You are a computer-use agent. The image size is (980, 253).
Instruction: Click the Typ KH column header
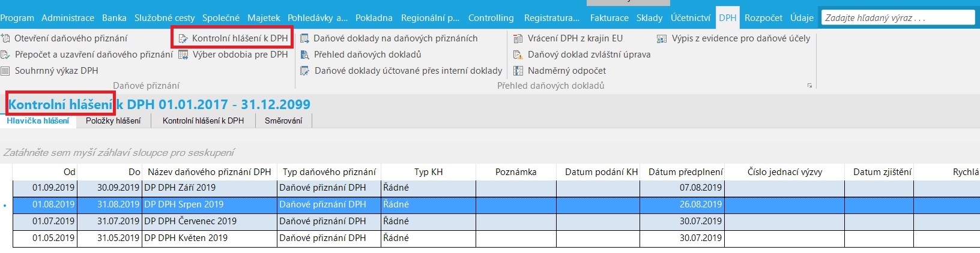[428, 171]
